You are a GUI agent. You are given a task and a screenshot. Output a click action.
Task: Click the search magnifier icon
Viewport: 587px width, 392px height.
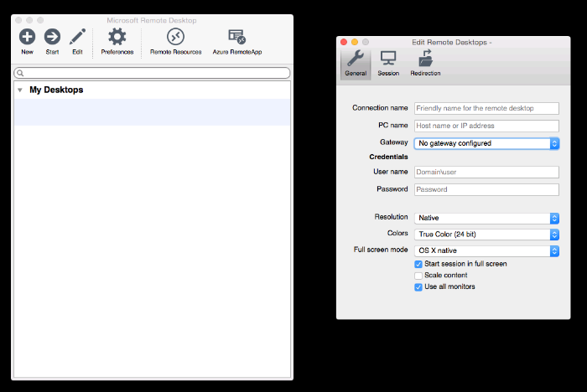tap(20, 73)
